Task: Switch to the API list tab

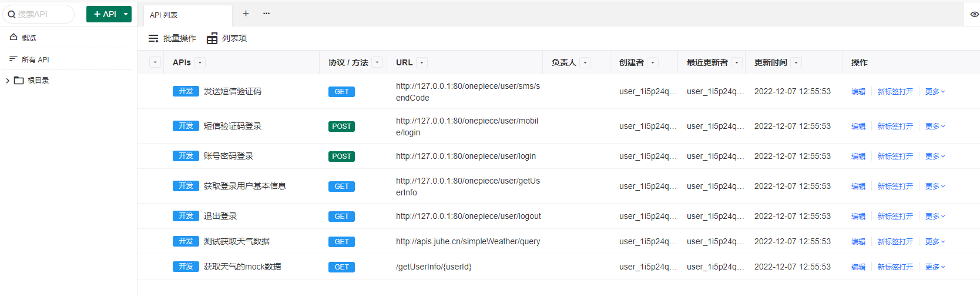Action: tap(164, 15)
